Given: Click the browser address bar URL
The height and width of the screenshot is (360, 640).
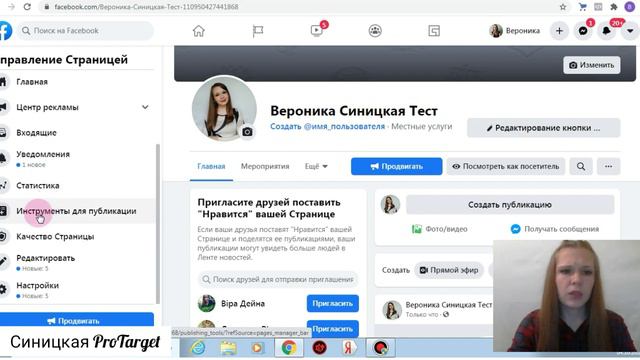Looking at the screenshot, I should pos(146,7).
